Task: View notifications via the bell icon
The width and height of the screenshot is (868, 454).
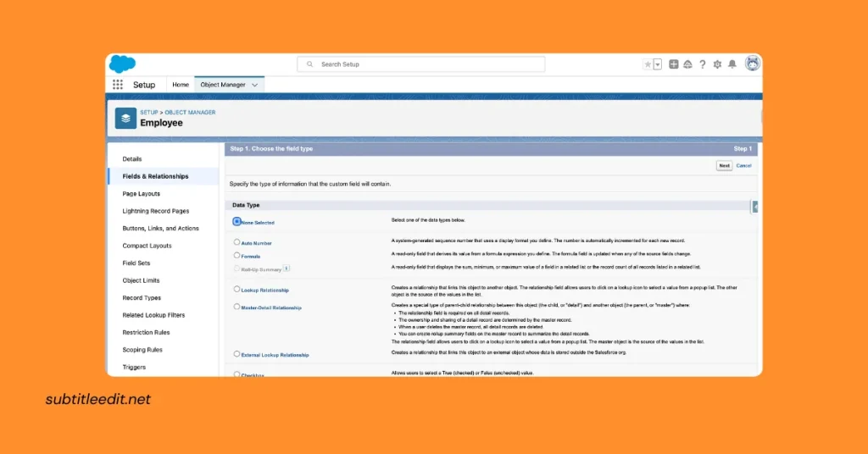Action: click(x=732, y=64)
